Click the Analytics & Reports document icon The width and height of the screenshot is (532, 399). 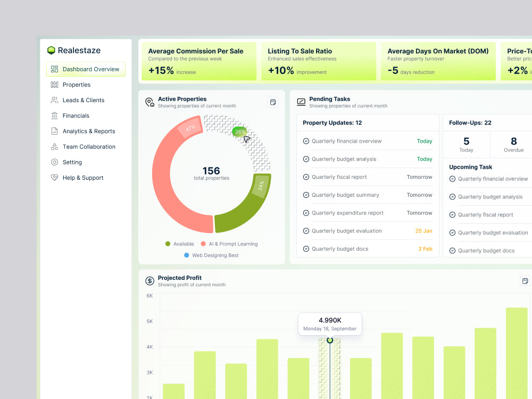click(x=54, y=131)
